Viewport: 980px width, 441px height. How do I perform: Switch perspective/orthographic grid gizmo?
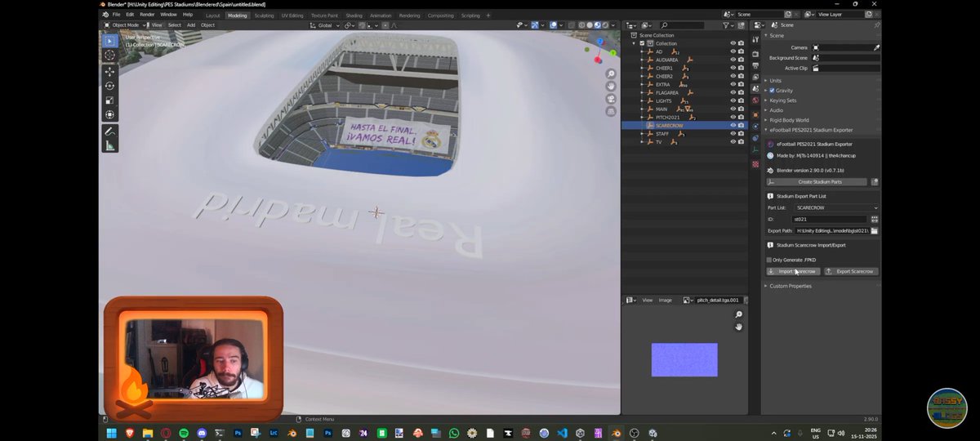(x=611, y=112)
